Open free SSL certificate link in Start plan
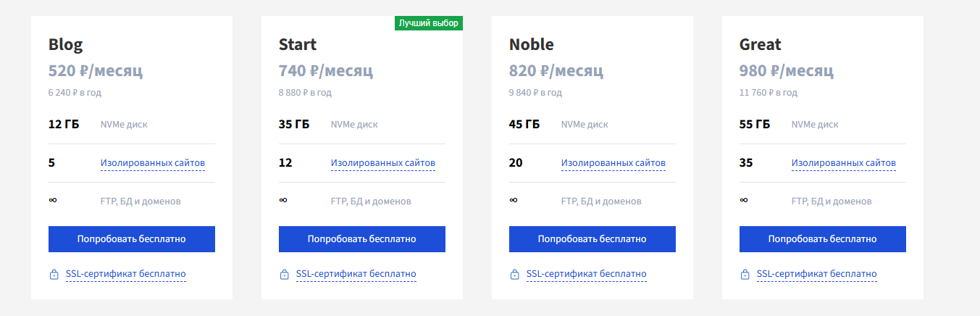Screen dimensions: 980x316 356,274
